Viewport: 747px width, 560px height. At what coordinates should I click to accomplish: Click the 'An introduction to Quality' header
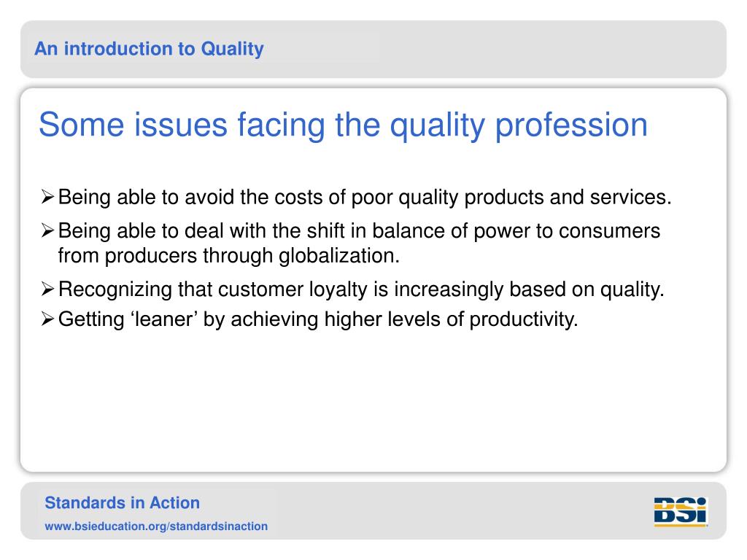click(x=149, y=49)
